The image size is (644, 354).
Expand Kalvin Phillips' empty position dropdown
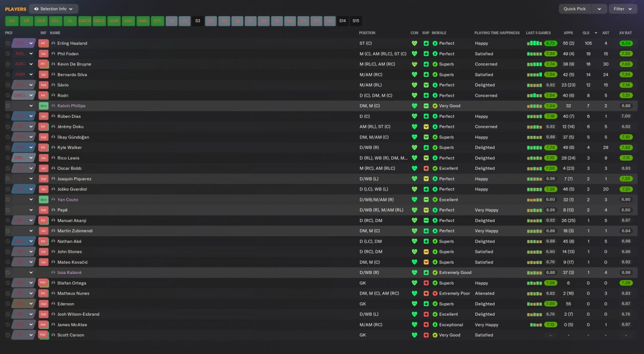(x=31, y=106)
